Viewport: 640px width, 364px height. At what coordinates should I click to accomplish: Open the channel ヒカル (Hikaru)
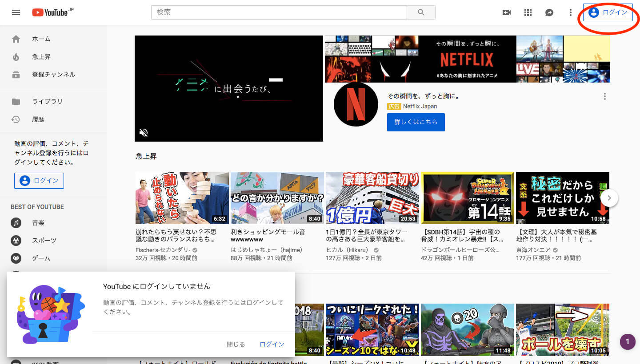tap(349, 250)
